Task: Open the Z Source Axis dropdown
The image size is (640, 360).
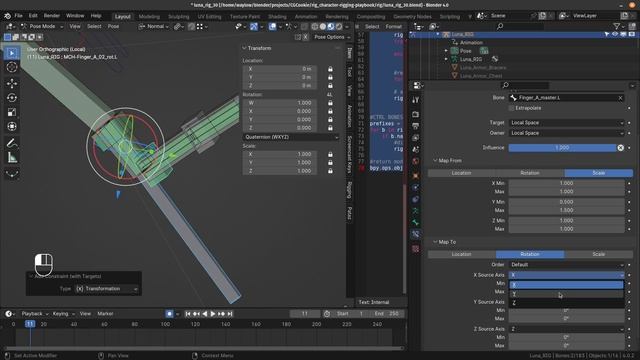Action: point(567,329)
